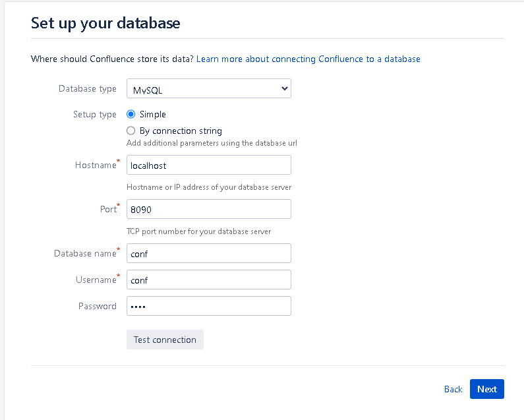Choose the By connection string option
Viewport: 524px width, 420px height.
pyautogui.click(x=131, y=131)
